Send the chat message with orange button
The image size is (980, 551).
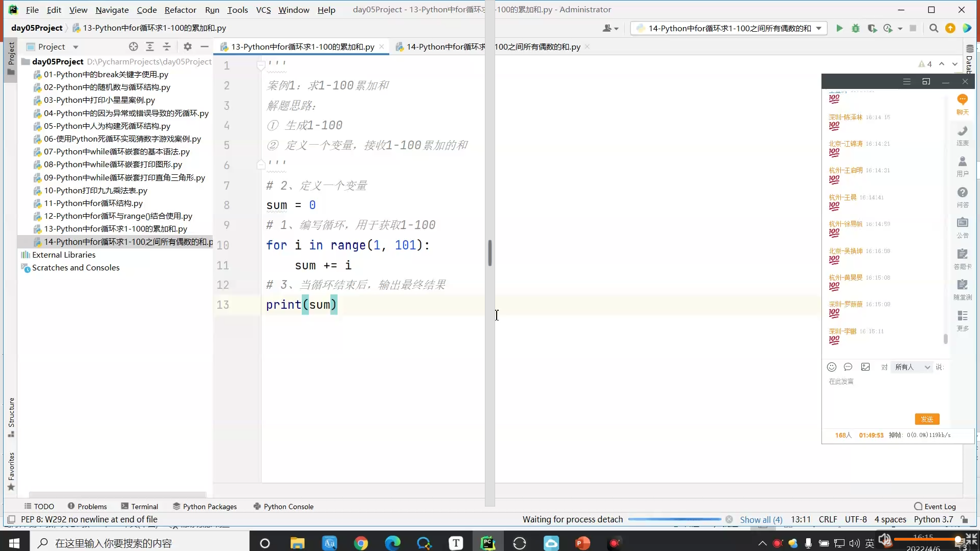point(927,419)
